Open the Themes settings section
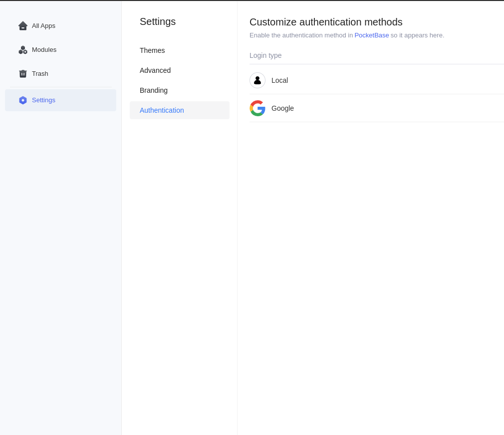The width and height of the screenshot is (504, 435). coord(152,50)
